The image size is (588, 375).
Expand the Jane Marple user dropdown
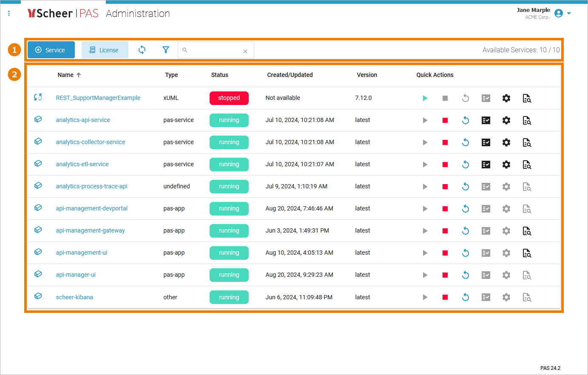tap(569, 14)
